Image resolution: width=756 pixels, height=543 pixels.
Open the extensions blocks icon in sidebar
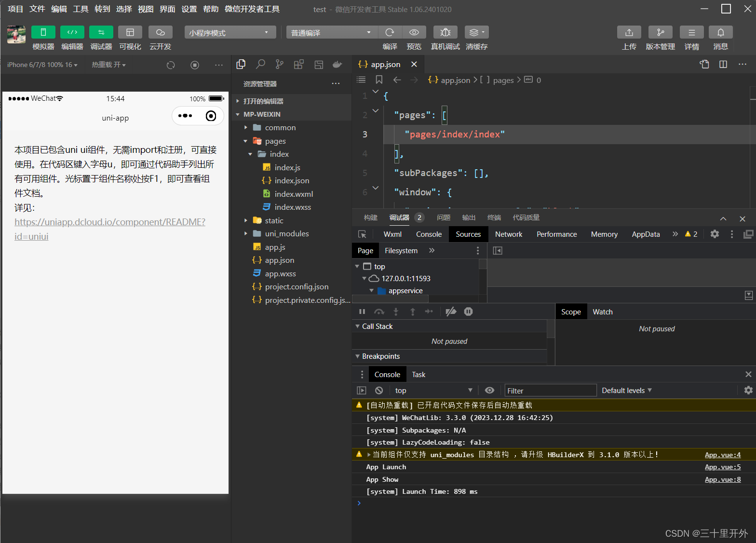299,64
